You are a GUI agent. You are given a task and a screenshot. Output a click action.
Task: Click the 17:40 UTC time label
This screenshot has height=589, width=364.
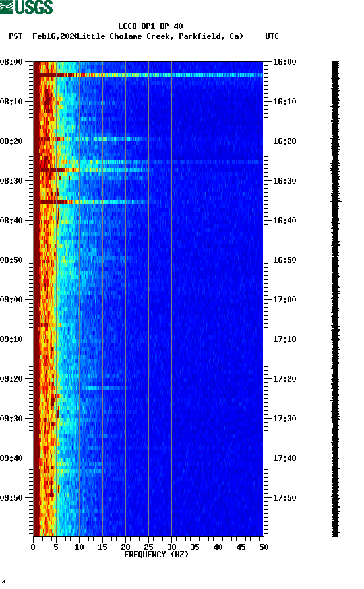click(x=284, y=458)
